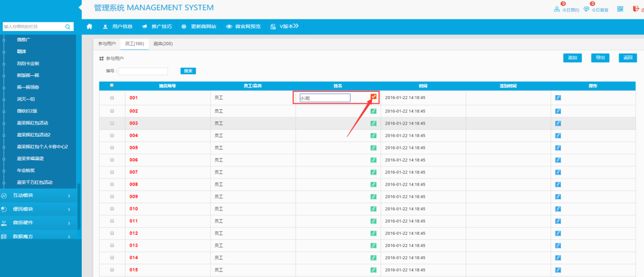This screenshot has height=277, width=644.
Task: Click the home icon in navigation bar
Action: pos(89,26)
